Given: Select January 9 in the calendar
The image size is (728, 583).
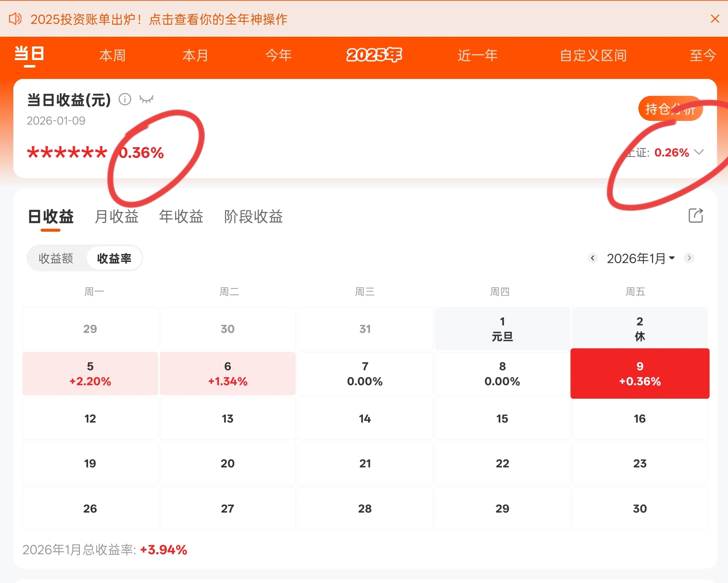Looking at the screenshot, I should (x=640, y=374).
